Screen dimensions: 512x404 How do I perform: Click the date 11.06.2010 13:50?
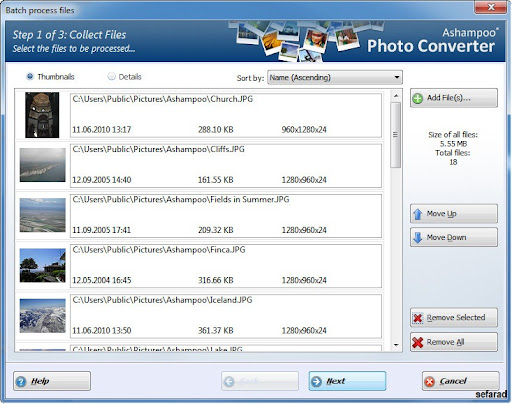(102, 331)
